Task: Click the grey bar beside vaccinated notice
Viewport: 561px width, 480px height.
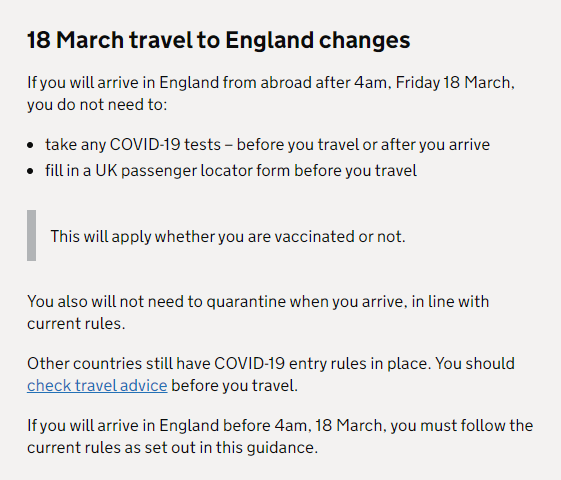Action: click(x=31, y=235)
